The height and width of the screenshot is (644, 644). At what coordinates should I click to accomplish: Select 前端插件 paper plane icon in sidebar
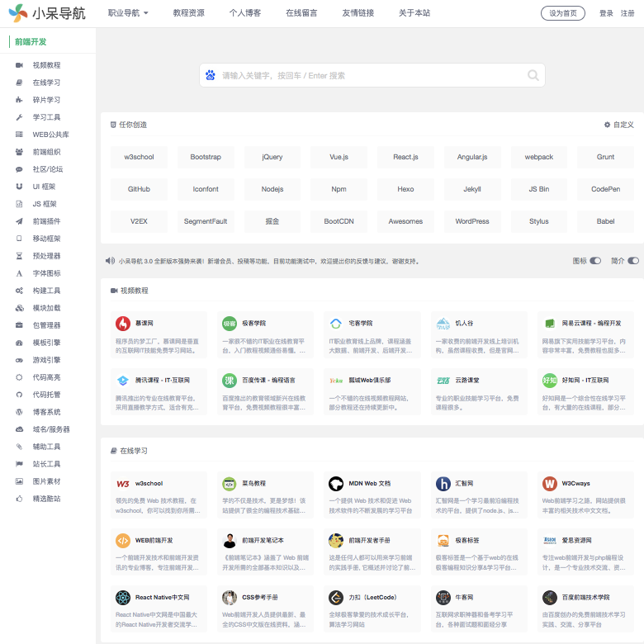(19, 221)
